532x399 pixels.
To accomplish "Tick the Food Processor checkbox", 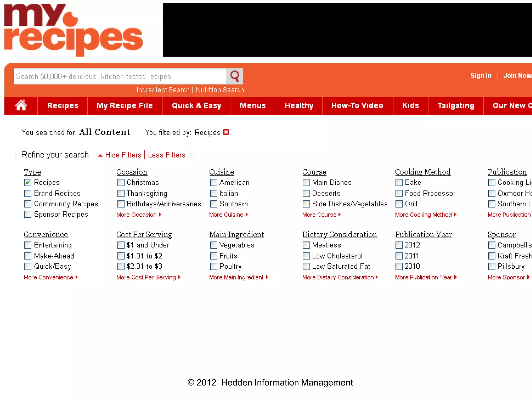I will tap(399, 194).
